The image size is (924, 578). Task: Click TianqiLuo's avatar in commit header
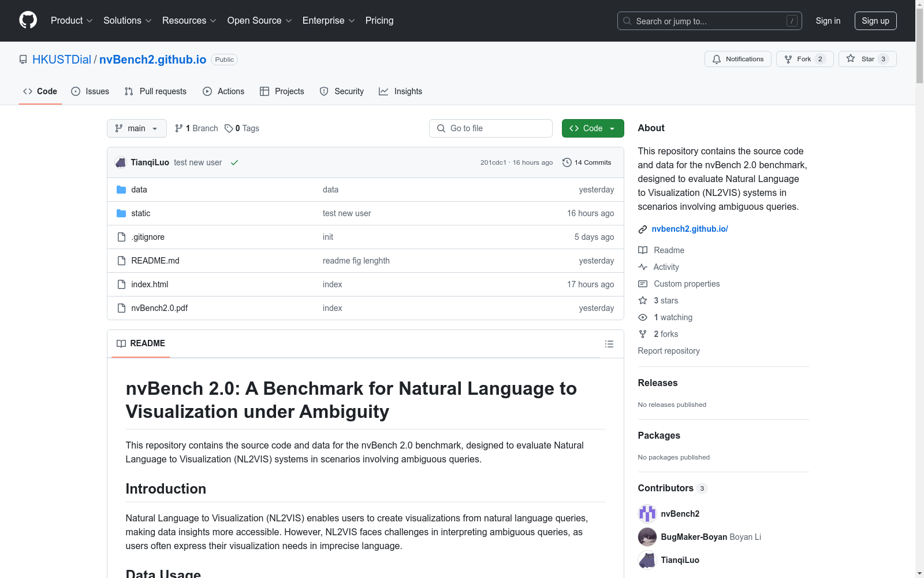click(x=121, y=162)
